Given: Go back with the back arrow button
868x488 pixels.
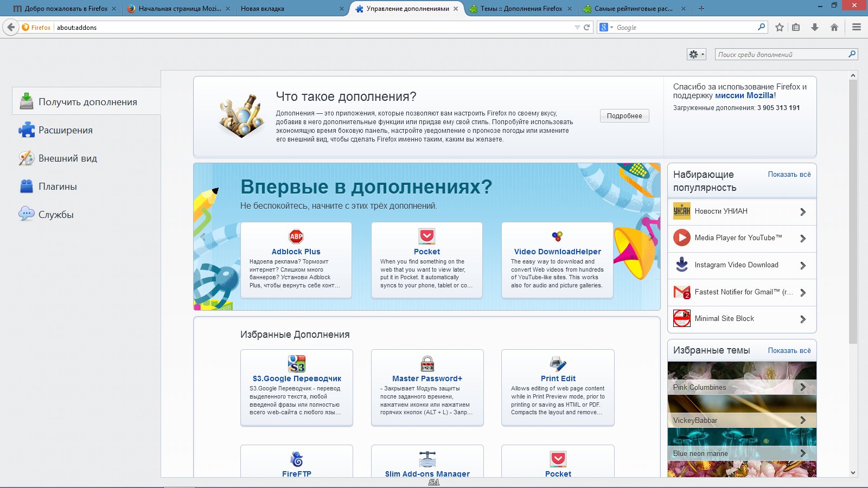Looking at the screenshot, I should (x=11, y=27).
